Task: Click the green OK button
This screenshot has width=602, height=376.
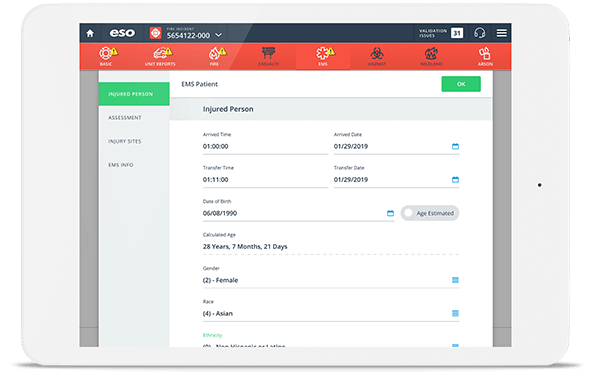Action: pos(461,84)
